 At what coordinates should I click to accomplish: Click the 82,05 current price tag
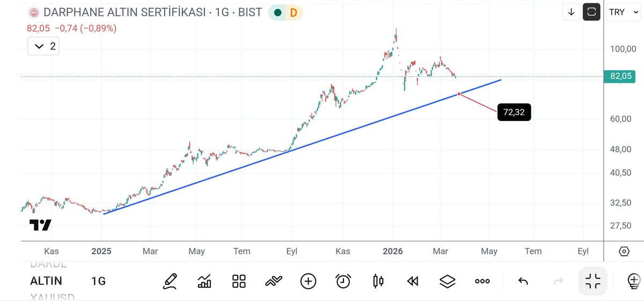pyautogui.click(x=620, y=76)
